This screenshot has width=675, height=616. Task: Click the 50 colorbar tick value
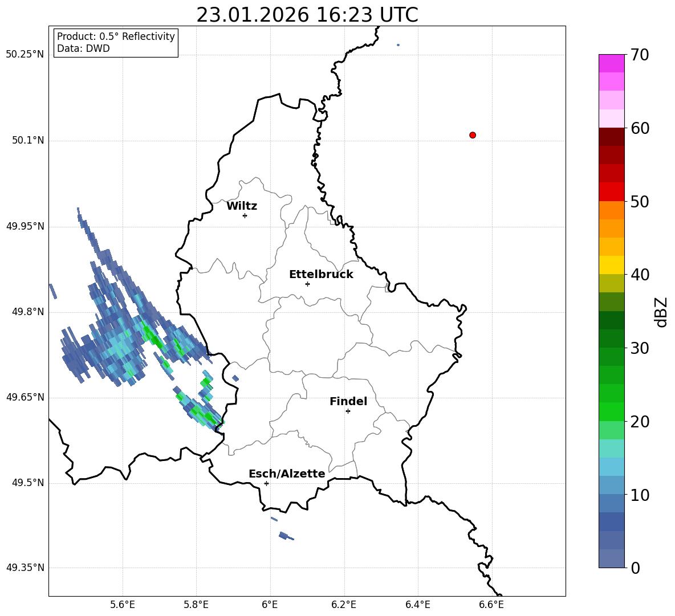point(640,201)
